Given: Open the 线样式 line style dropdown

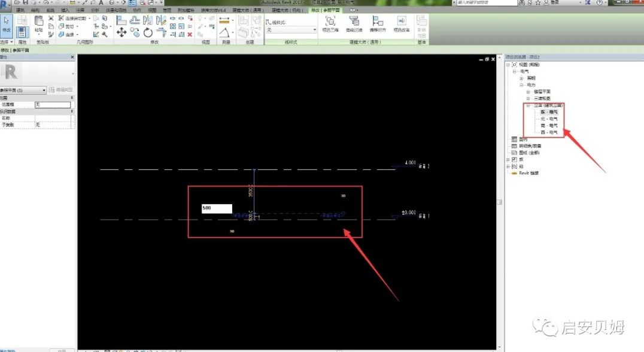Looking at the screenshot, I should [x=291, y=29].
